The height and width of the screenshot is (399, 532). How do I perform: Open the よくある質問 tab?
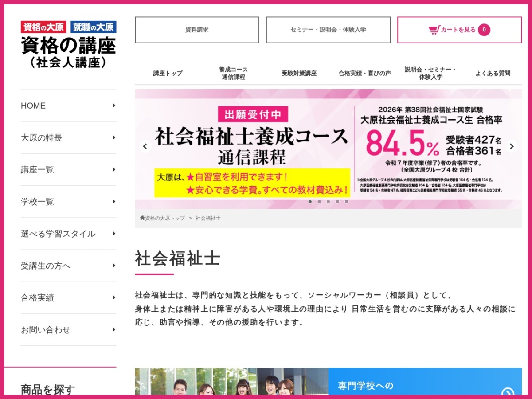pyautogui.click(x=493, y=73)
